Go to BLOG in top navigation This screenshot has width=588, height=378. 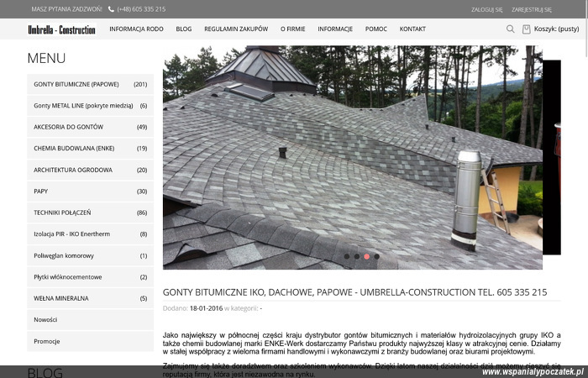tap(184, 29)
